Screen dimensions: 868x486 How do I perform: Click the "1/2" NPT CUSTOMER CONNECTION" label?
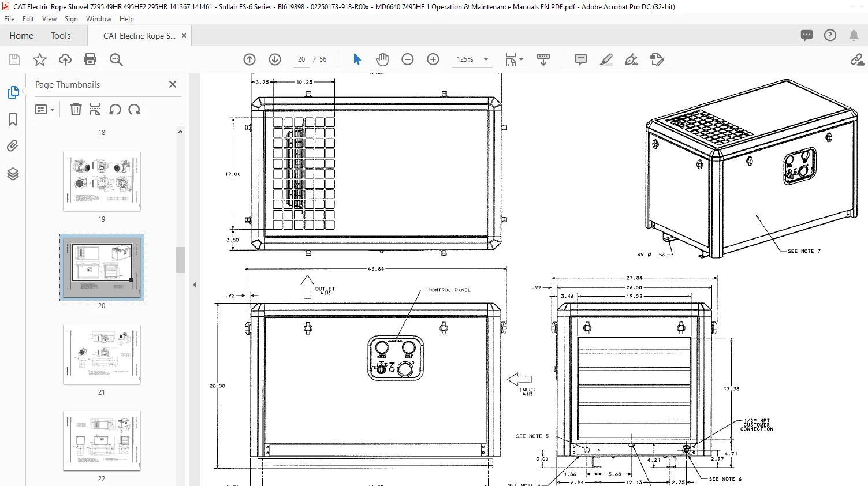pyautogui.click(x=757, y=425)
